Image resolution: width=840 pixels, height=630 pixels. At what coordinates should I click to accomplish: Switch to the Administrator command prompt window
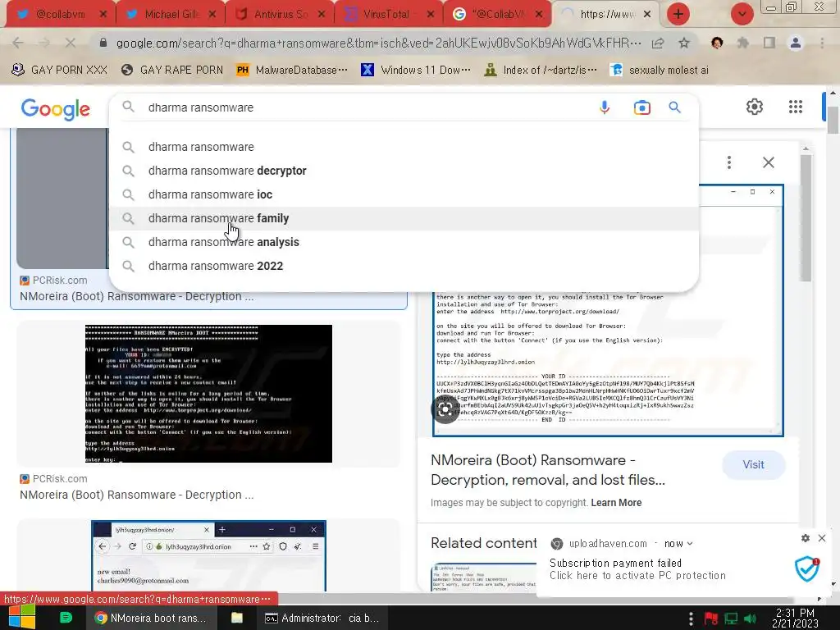pos(322,619)
